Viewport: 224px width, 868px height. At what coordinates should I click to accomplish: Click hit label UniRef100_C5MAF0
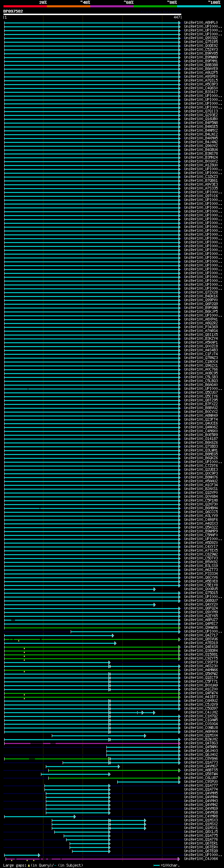pyautogui.click(x=201, y=535)
